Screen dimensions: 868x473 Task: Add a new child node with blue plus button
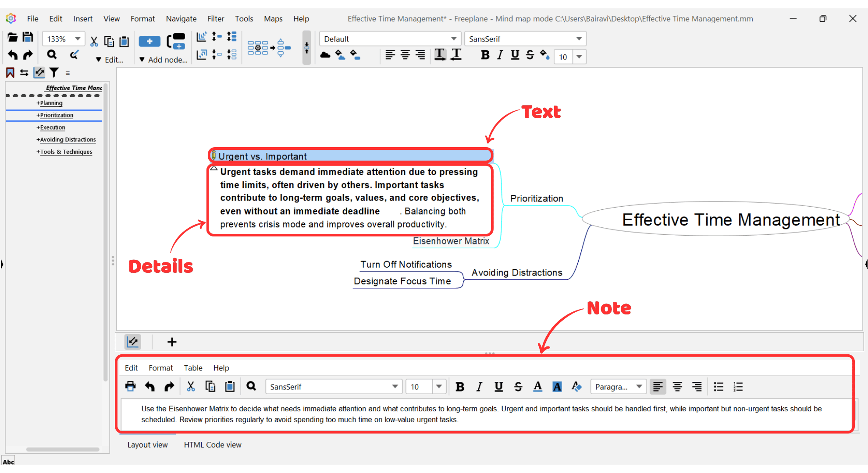tap(149, 42)
